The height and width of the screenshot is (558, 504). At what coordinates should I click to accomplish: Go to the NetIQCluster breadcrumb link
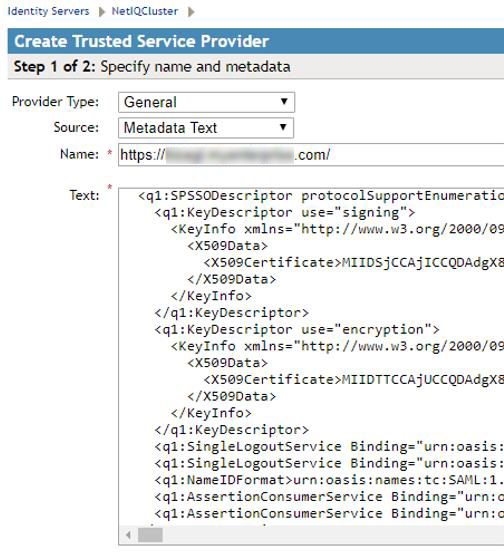[x=145, y=11]
